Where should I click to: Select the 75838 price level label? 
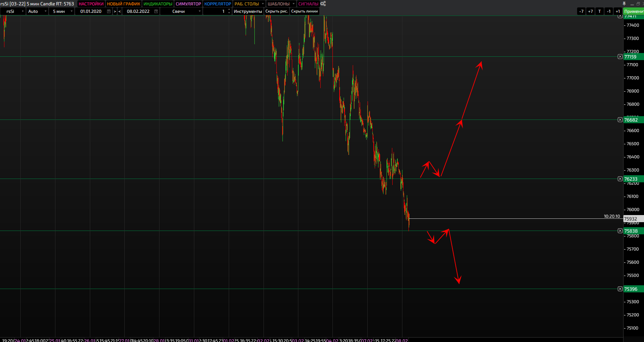(634, 231)
